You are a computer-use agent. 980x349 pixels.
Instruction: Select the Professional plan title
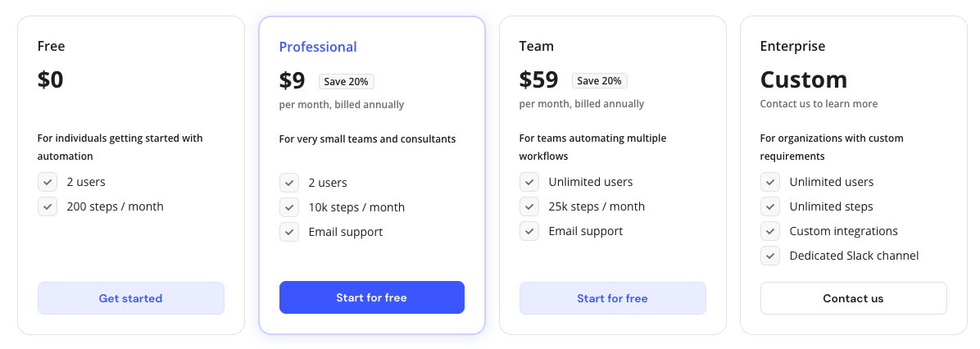tap(318, 47)
